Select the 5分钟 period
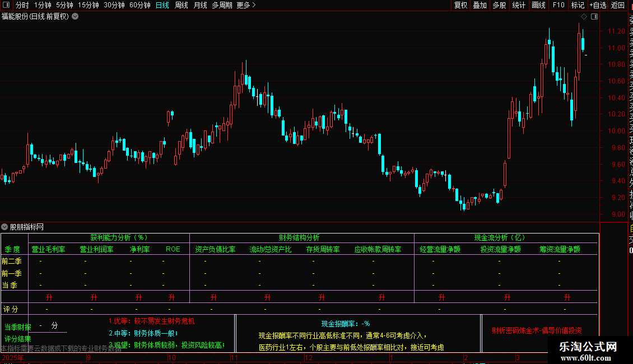Viewport: 633px width, 364px height. (64, 5)
